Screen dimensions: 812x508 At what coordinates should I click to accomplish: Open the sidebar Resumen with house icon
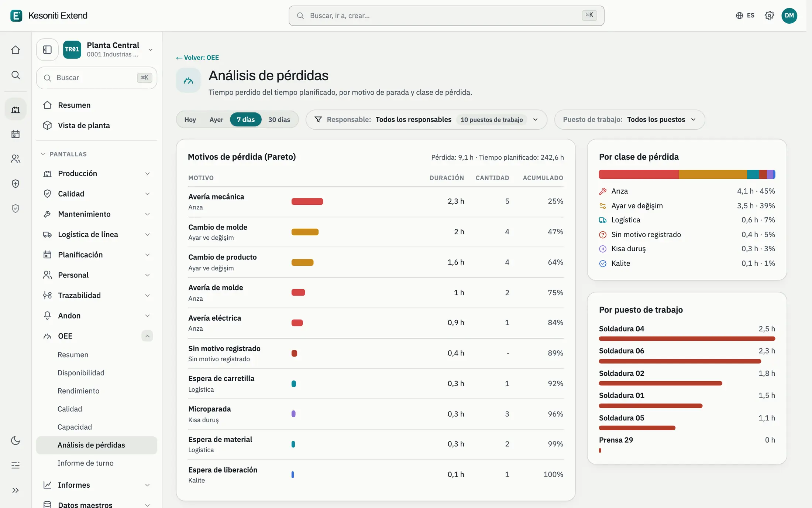pos(97,105)
